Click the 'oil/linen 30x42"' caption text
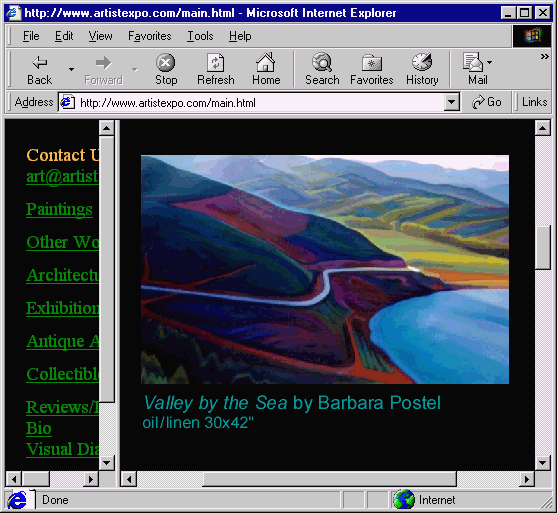Screen dimensions: 558x513 (x=198, y=423)
